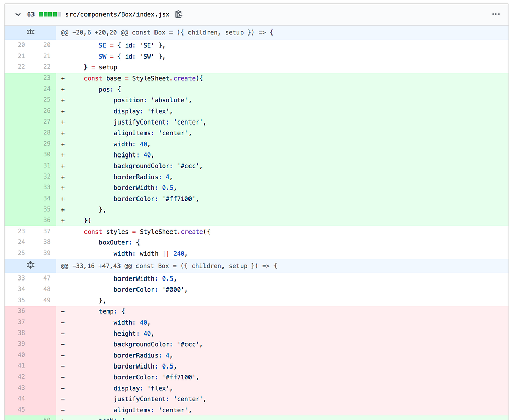This screenshot has height=420, width=515.
Task: Click added line "borderWidth: 0.5," on line 33
Action: (145, 188)
